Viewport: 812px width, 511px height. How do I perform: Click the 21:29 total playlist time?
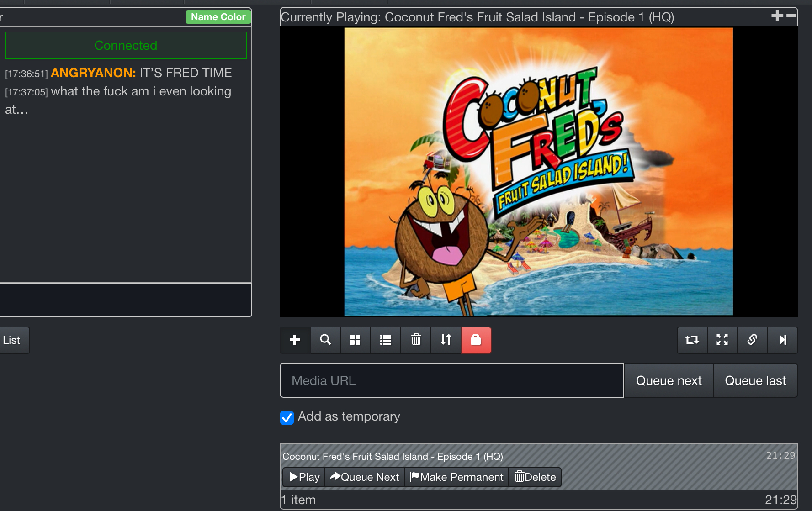click(x=781, y=500)
